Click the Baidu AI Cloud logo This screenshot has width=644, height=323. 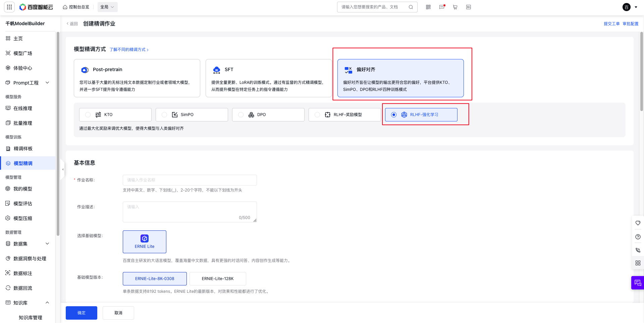point(36,7)
